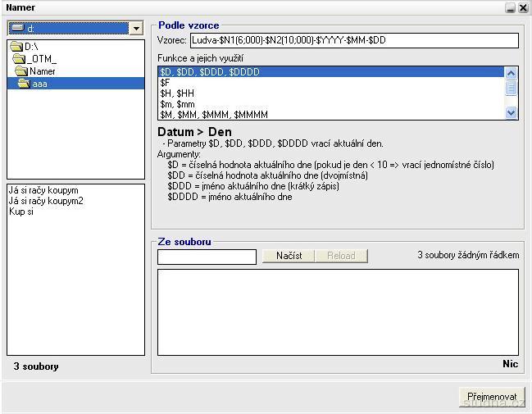
Task: Click the D:\ folder icon in tree
Action: click(16, 47)
